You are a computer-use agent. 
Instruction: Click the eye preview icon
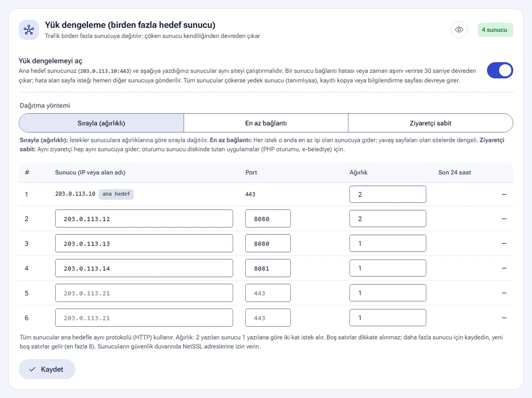click(x=459, y=30)
